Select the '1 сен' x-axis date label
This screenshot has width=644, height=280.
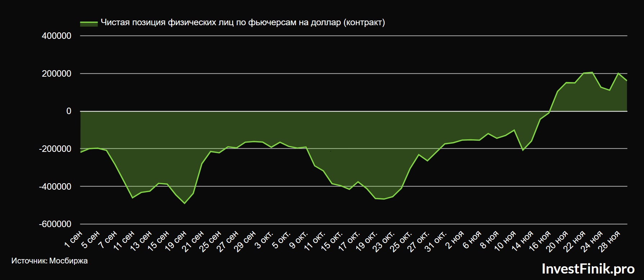pyautogui.click(x=74, y=240)
